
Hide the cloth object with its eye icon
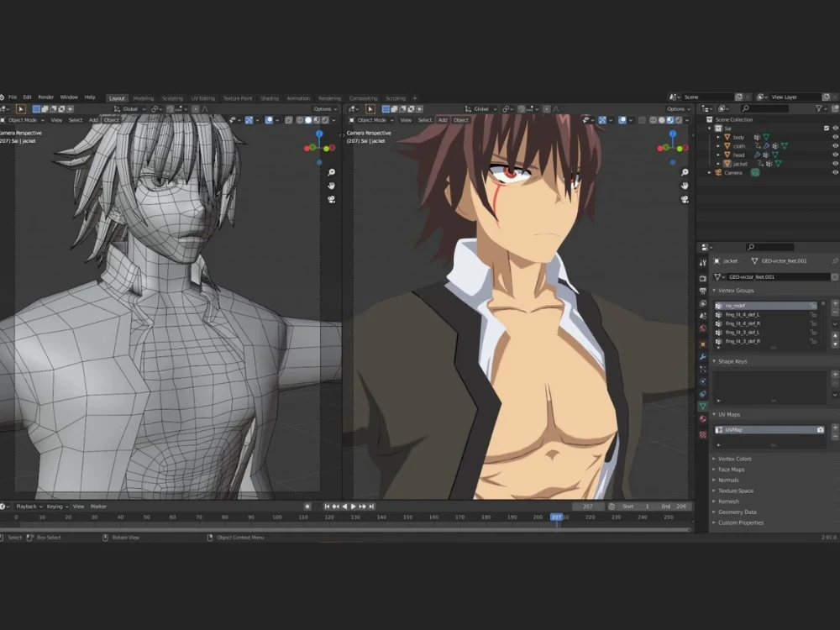[x=835, y=145]
